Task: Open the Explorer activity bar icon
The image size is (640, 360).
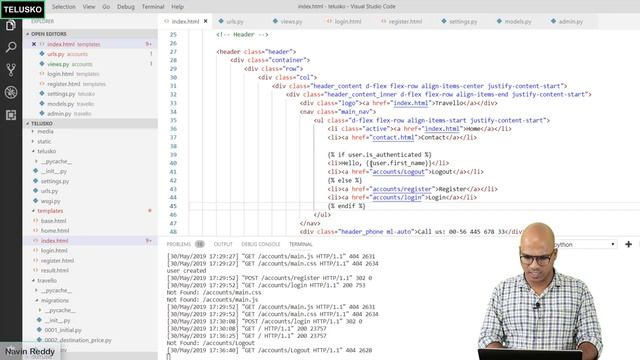Action: [11, 26]
